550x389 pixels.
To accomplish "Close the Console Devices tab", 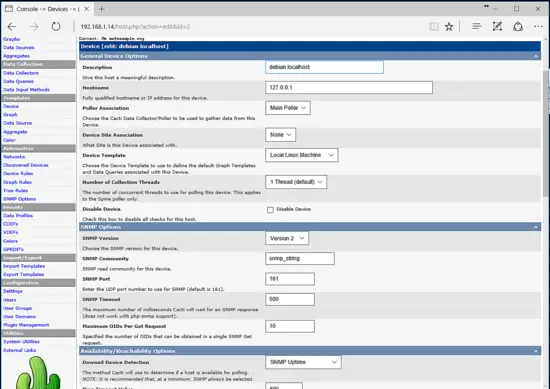I will [87, 9].
